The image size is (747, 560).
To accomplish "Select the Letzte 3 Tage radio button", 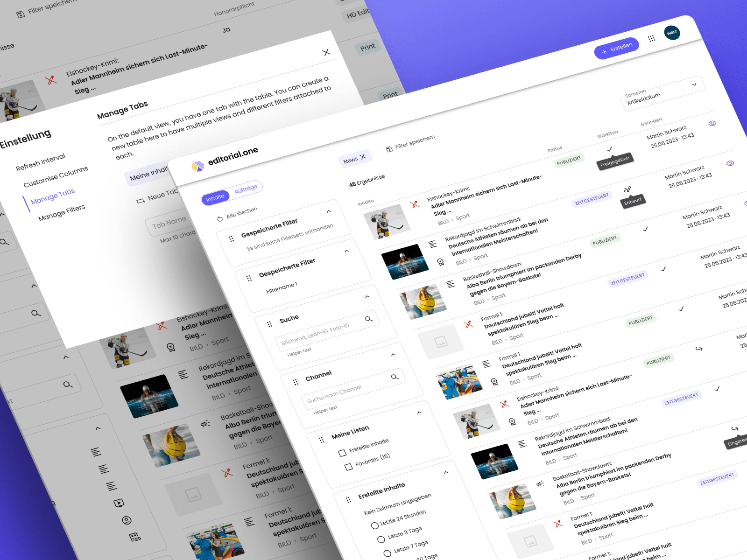I will (381, 539).
